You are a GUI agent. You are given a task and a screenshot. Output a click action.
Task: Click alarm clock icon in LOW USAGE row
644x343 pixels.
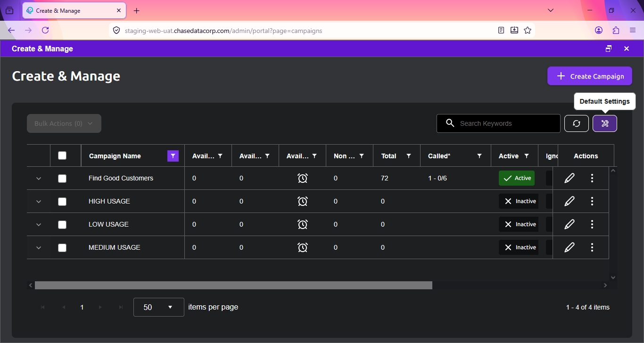[x=303, y=224]
